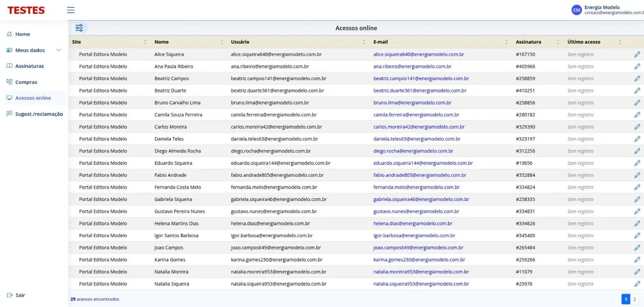Edit the Gustavo Pereira Nunes row
Image resolution: width=644 pixels, height=307 pixels.
[x=637, y=211]
